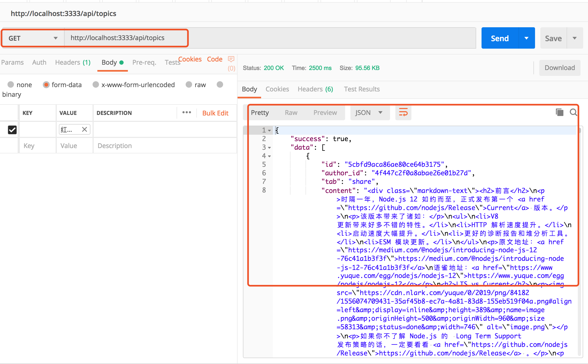
Task: Open the three-dots column options menu
Action: click(x=187, y=113)
